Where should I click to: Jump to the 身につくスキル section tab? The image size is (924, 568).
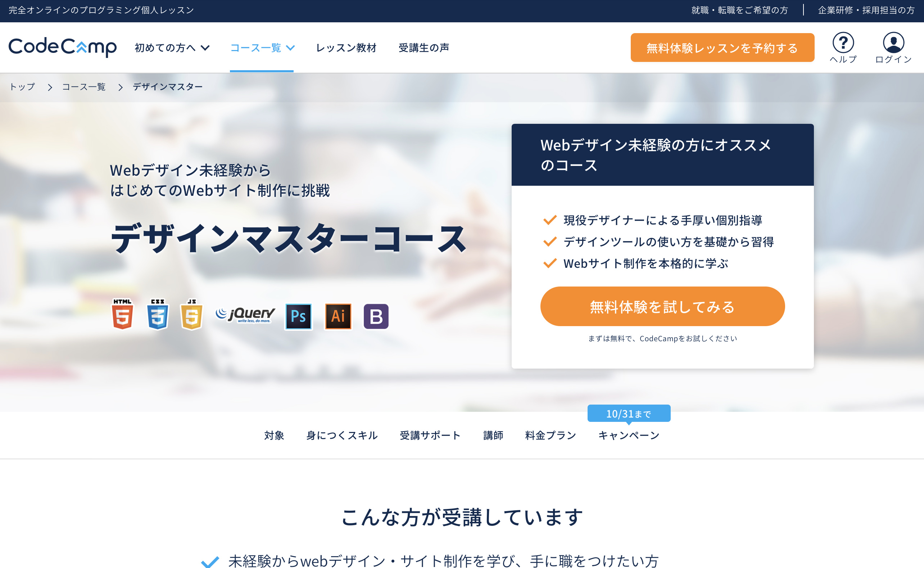(x=342, y=436)
